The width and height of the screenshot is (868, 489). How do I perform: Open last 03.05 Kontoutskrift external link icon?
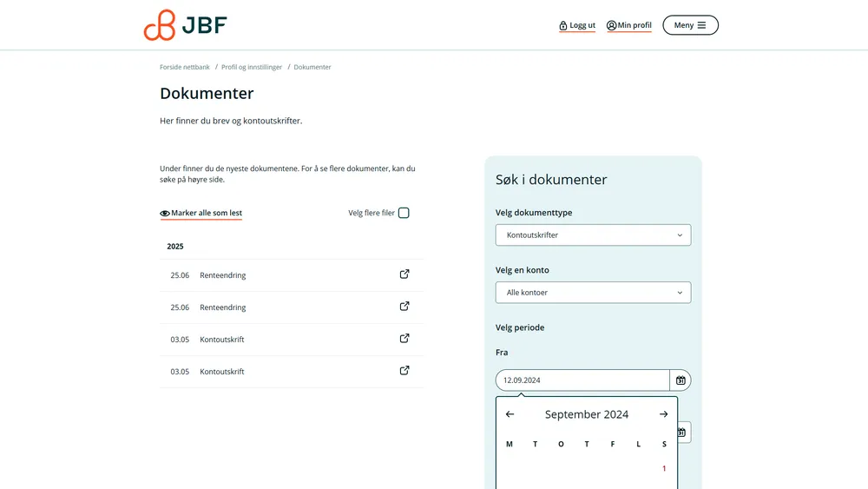click(x=404, y=371)
